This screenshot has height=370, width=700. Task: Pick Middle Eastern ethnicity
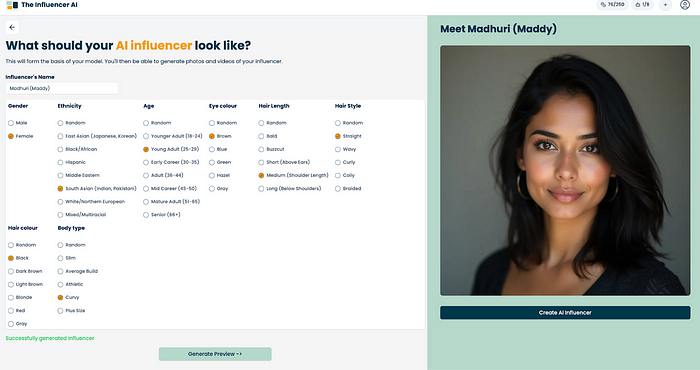click(79, 175)
